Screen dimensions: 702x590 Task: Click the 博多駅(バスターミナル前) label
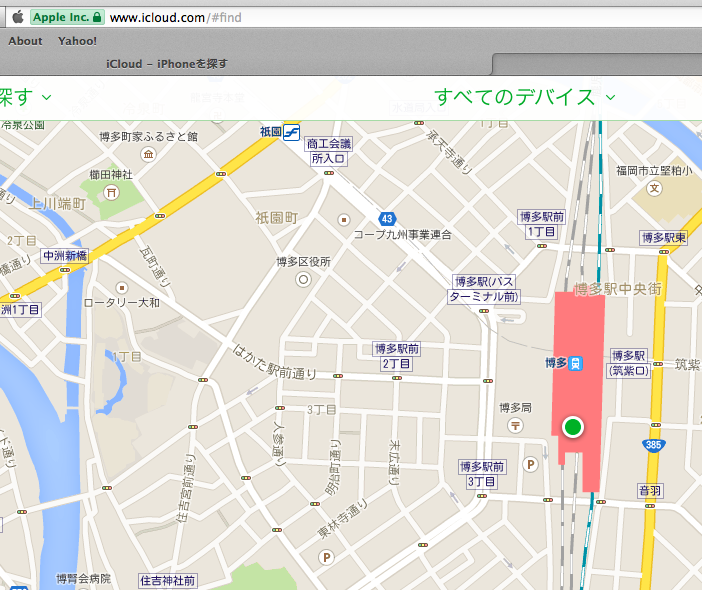pos(484,289)
